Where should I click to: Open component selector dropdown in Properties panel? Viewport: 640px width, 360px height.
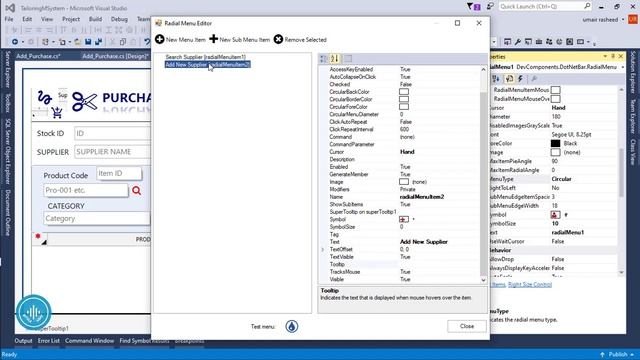pyautogui.click(x=622, y=67)
